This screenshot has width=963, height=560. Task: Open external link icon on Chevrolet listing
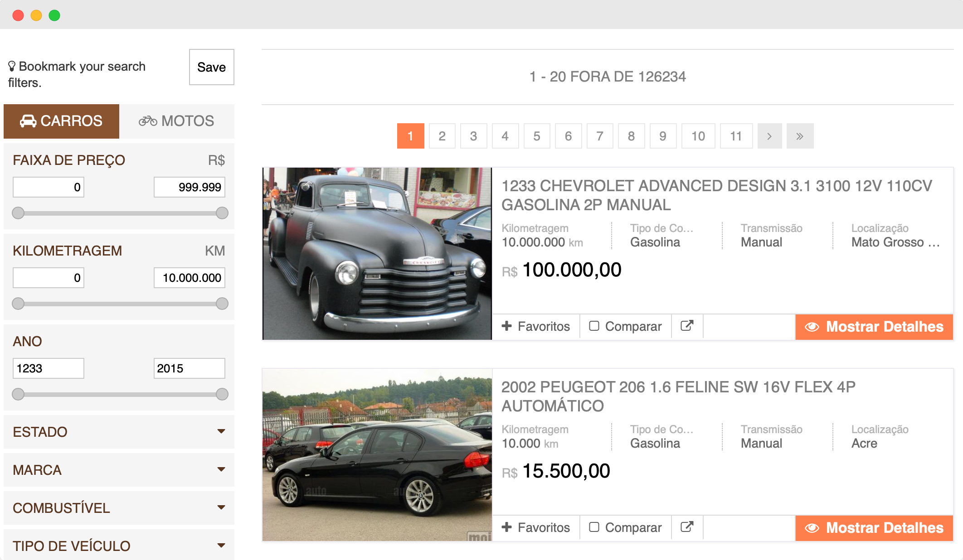[x=687, y=326]
